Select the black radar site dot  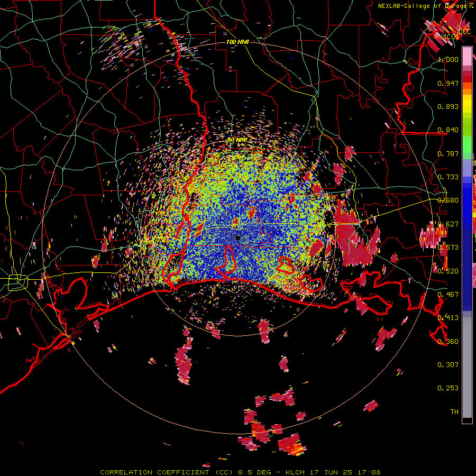click(x=237, y=237)
